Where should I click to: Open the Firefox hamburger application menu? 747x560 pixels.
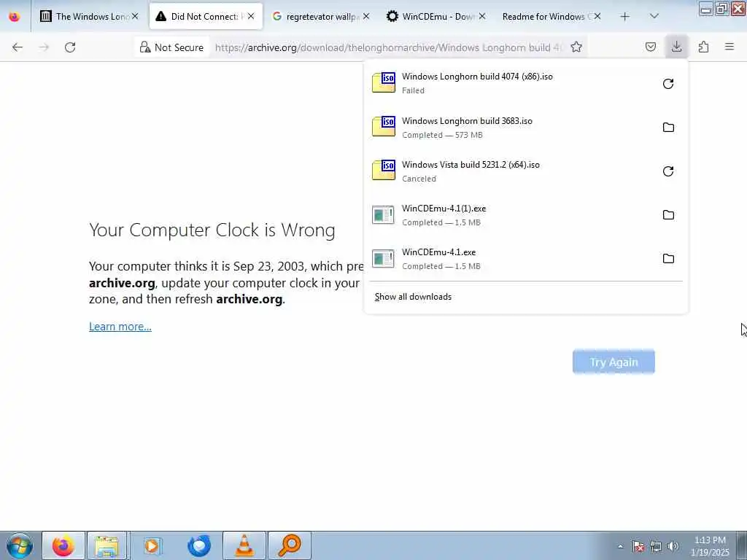(x=729, y=47)
